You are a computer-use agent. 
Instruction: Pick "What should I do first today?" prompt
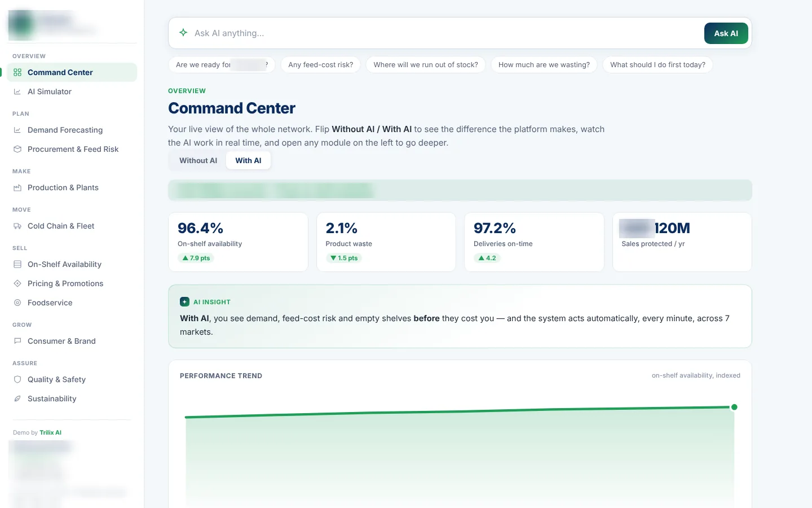click(x=657, y=65)
